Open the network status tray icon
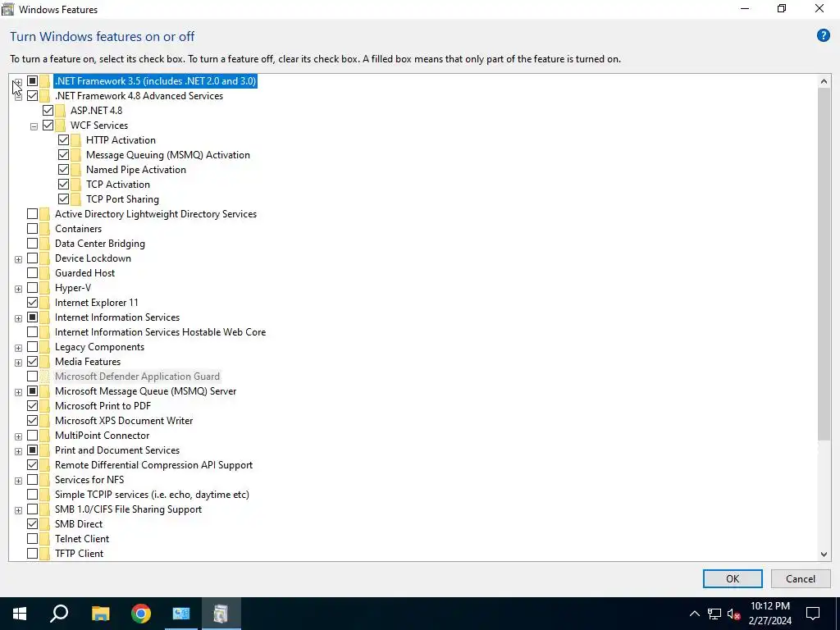840x630 pixels. point(714,614)
